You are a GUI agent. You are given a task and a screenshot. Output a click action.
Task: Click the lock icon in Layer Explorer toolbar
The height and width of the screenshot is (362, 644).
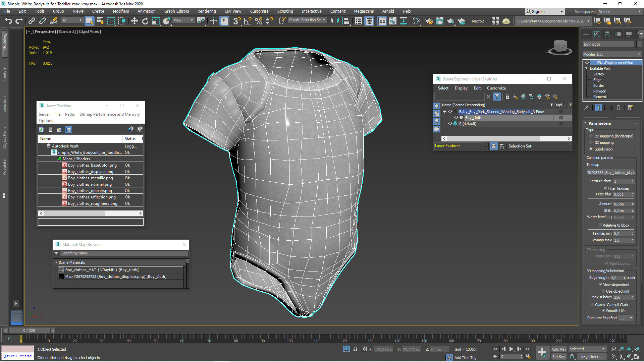click(x=507, y=97)
